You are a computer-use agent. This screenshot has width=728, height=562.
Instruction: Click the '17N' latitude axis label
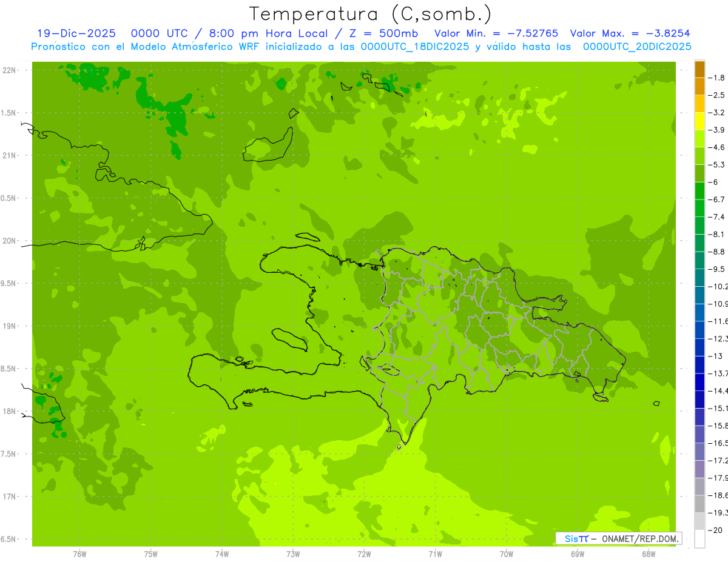pos(8,497)
